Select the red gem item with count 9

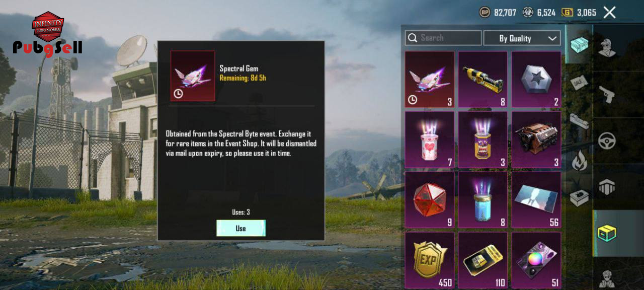tap(430, 200)
